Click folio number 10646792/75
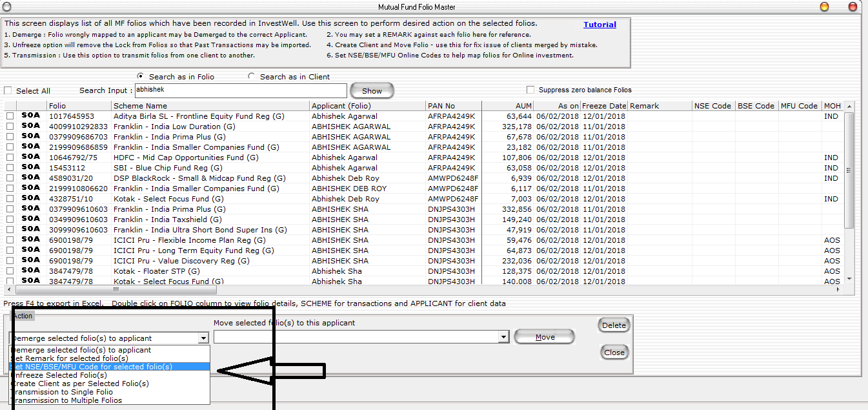Image resolution: width=868 pixels, height=410 pixels. [73, 158]
